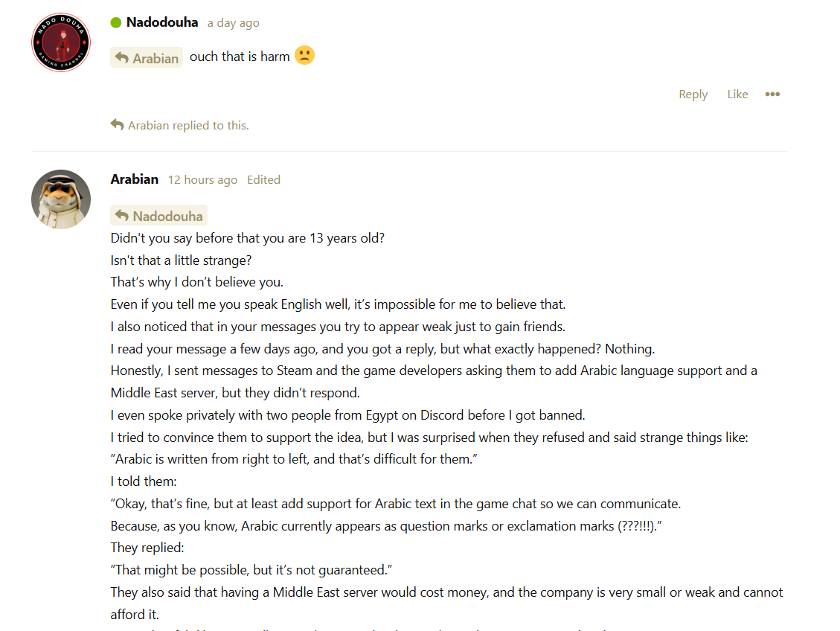Viewport: 840px width, 631px height.
Task: Open Nadodouha's gaming channel avatar
Action: (61, 43)
